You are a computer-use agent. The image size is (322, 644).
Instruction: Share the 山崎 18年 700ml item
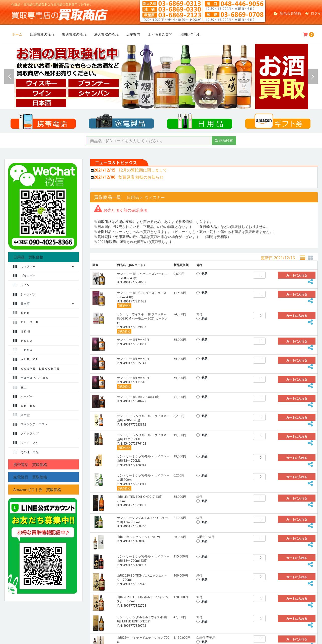pyautogui.click(x=310, y=565)
